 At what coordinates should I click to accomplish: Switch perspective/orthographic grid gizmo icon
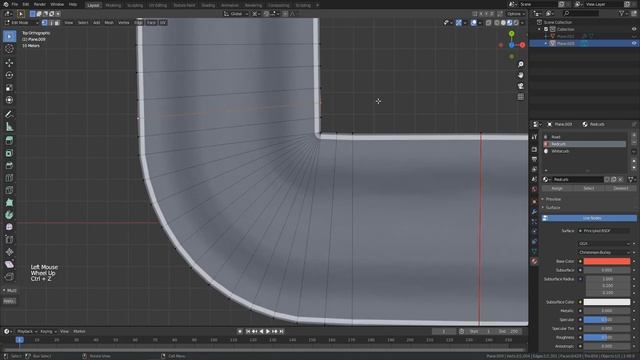(520, 97)
